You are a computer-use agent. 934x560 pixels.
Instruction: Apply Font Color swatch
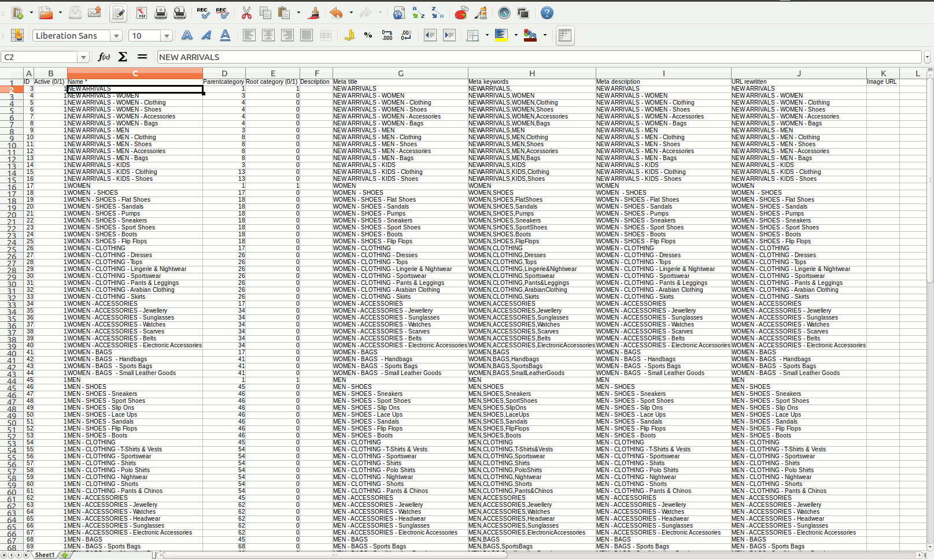coord(530,35)
